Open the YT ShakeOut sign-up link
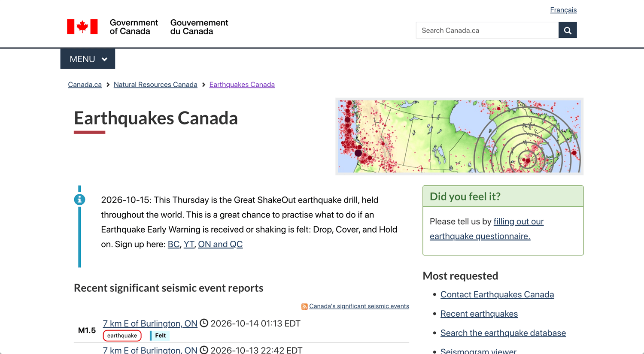Image resolution: width=644 pixels, height=354 pixels. pos(188,244)
